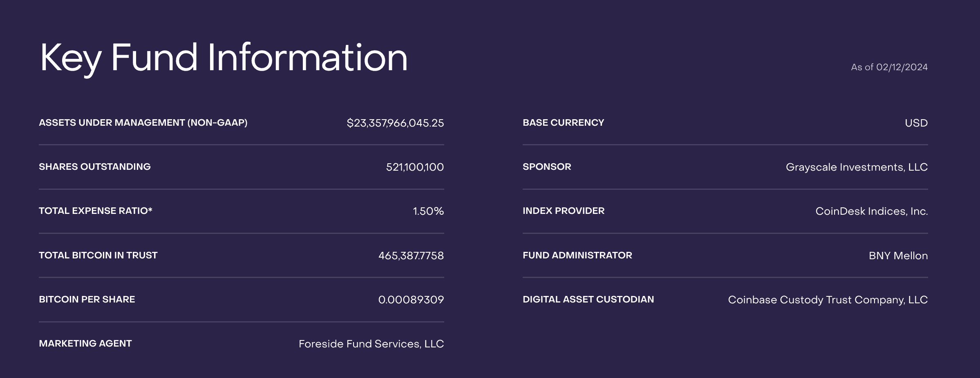
Task: Click the Marketing Agent label
Action: pyautogui.click(x=85, y=343)
